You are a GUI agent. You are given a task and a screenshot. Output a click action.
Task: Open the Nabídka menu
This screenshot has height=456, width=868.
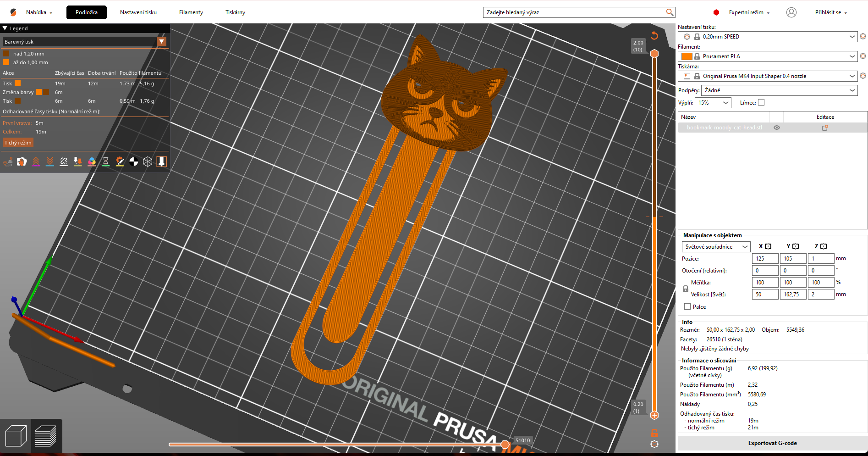pyautogui.click(x=39, y=12)
